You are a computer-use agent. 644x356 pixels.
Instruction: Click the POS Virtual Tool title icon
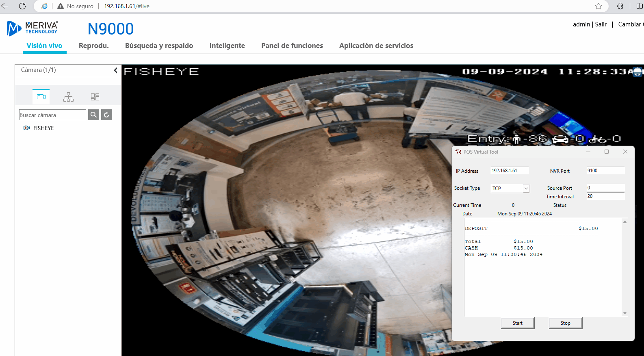(458, 152)
